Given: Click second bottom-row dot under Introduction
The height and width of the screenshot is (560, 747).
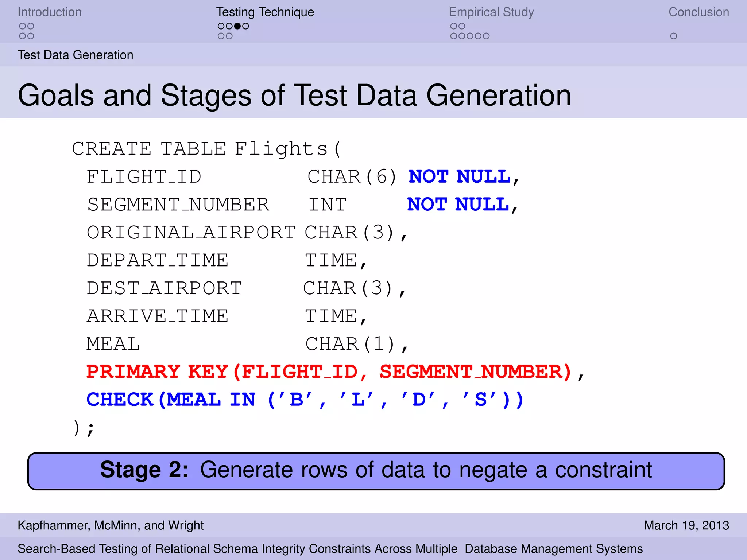Looking at the screenshot, I should pyautogui.click(x=31, y=36).
